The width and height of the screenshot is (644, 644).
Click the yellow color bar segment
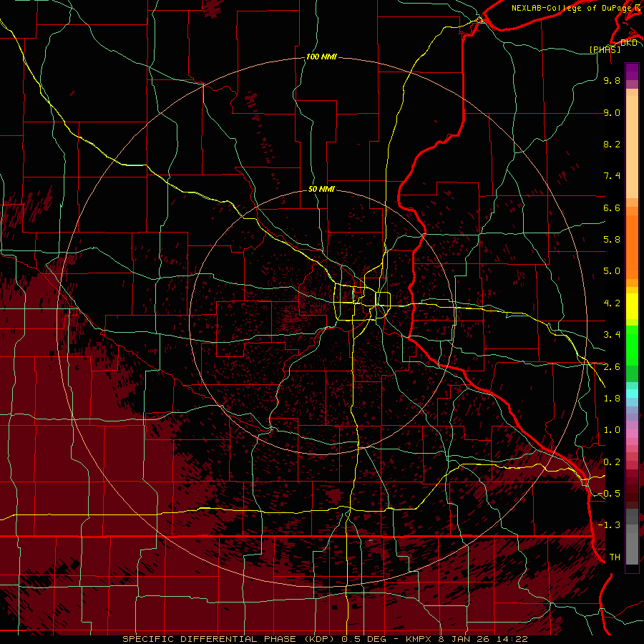coord(632,306)
